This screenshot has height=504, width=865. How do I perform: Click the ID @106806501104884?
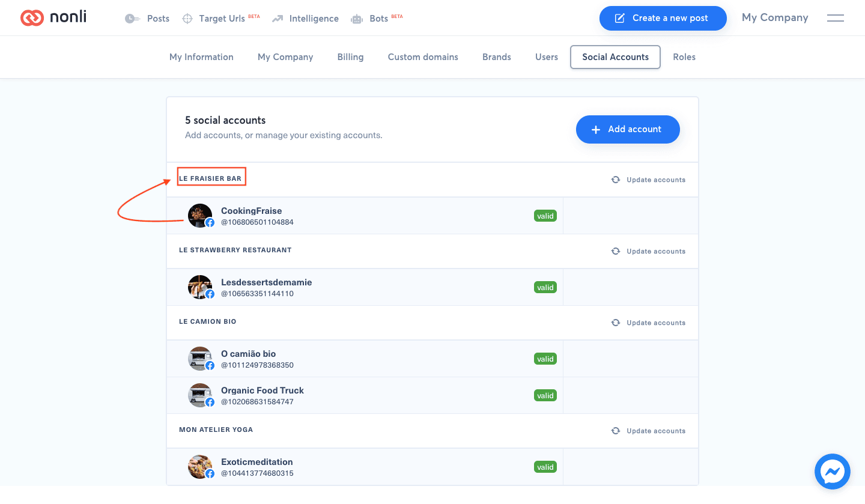tap(257, 222)
